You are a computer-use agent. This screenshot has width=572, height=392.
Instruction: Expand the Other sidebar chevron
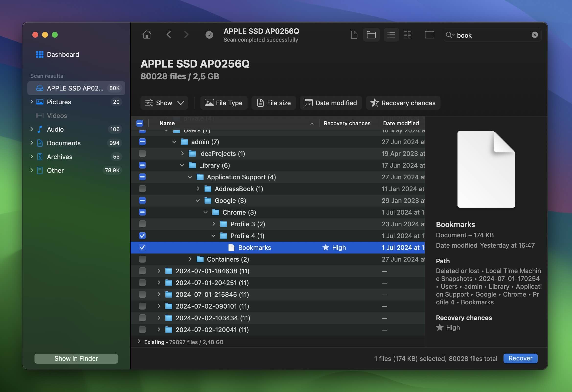click(x=32, y=170)
